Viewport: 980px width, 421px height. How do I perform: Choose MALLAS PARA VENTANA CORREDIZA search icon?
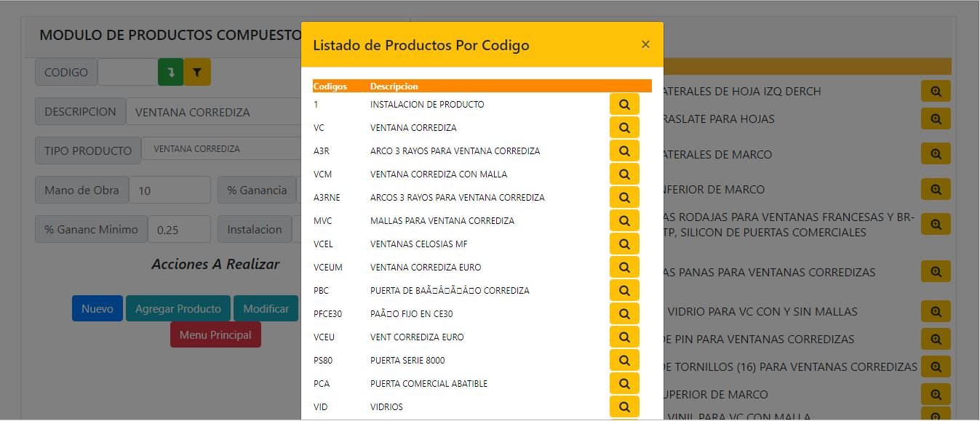click(x=624, y=220)
